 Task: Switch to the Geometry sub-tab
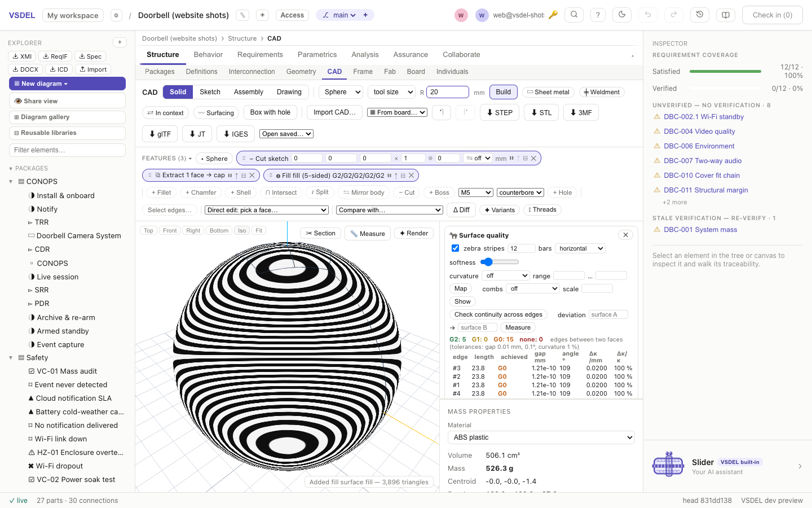(301, 72)
